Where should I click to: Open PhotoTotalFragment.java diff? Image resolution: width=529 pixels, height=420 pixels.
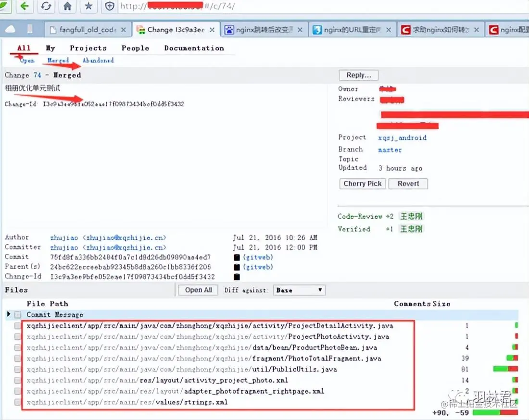pos(204,358)
